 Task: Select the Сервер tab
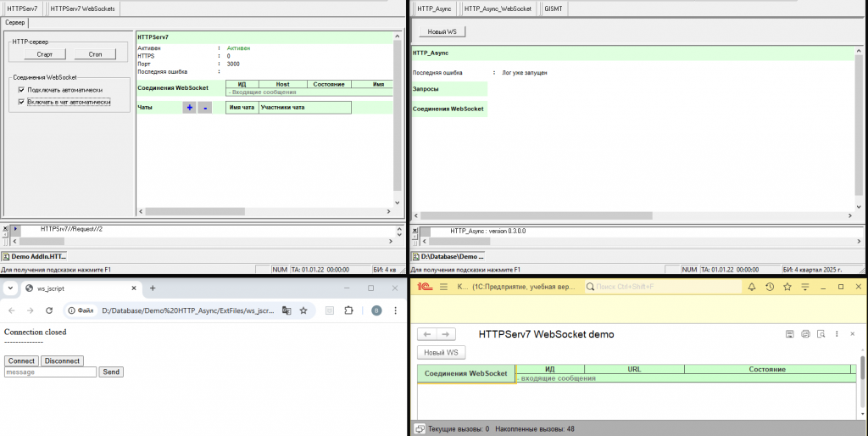[15, 22]
